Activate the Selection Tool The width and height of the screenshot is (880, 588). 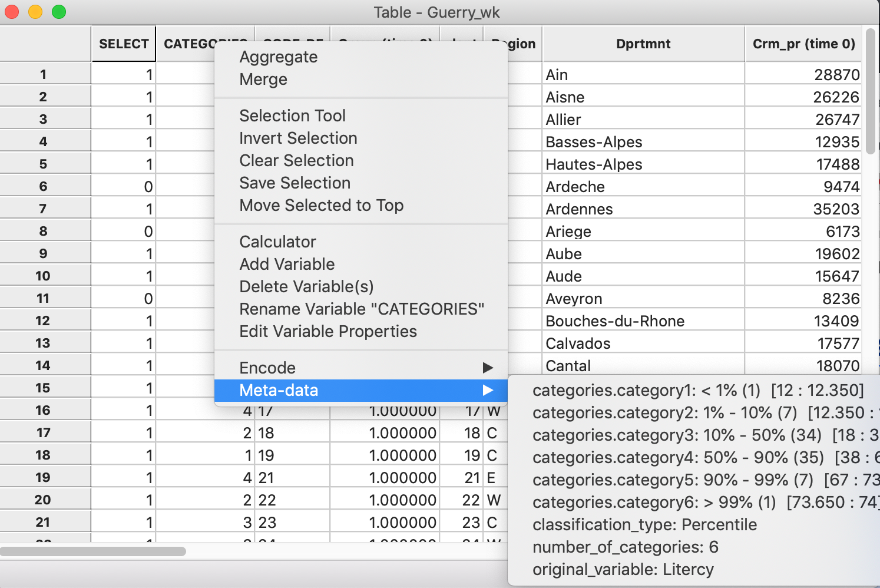(x=292, y=115)
